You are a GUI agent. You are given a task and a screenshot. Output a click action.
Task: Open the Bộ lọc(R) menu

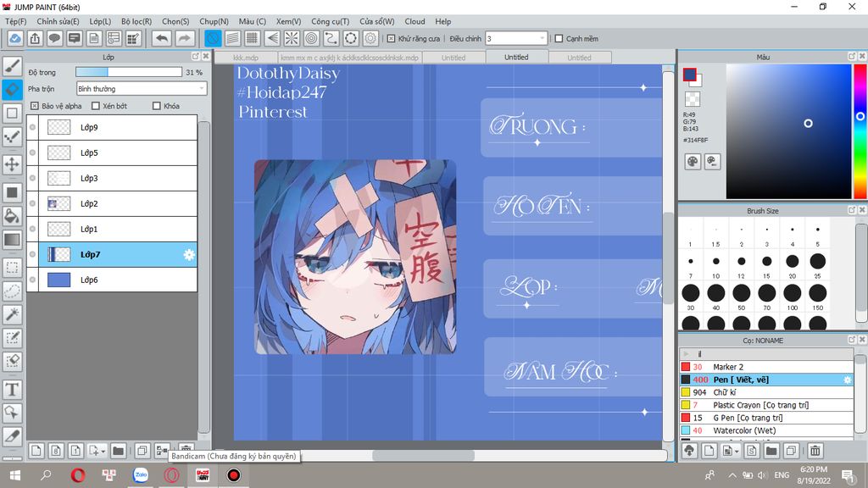[x=136, y=21]
